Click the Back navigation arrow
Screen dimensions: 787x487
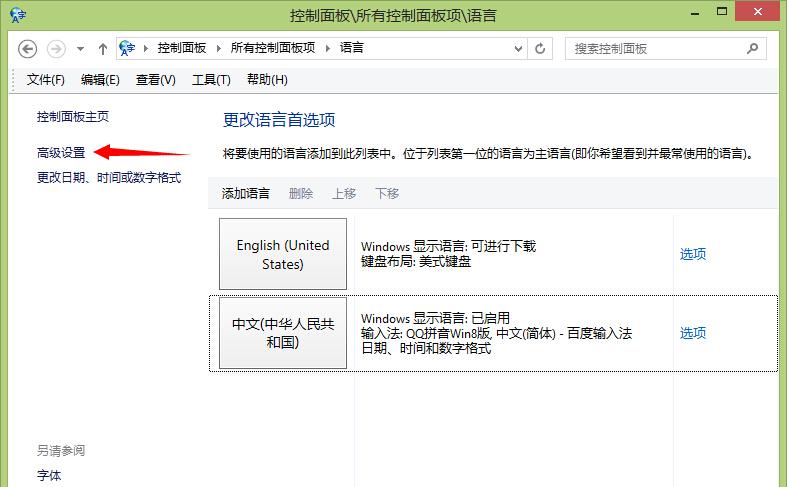click(x=28, y=49)
